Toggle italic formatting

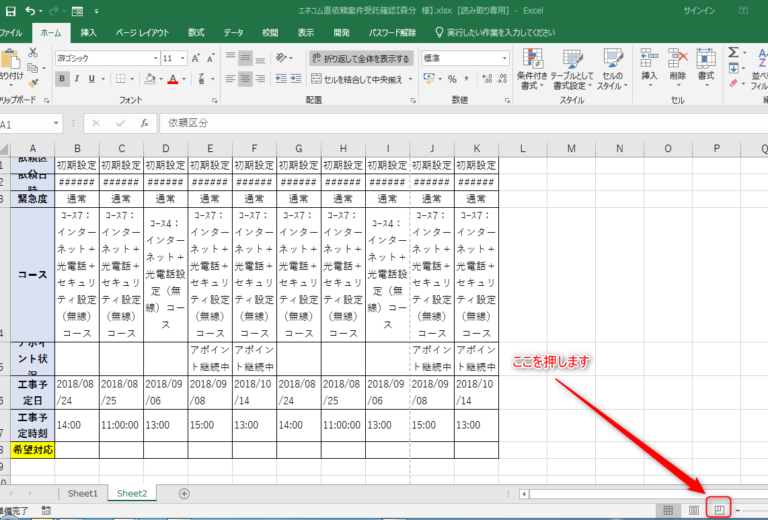77,79
